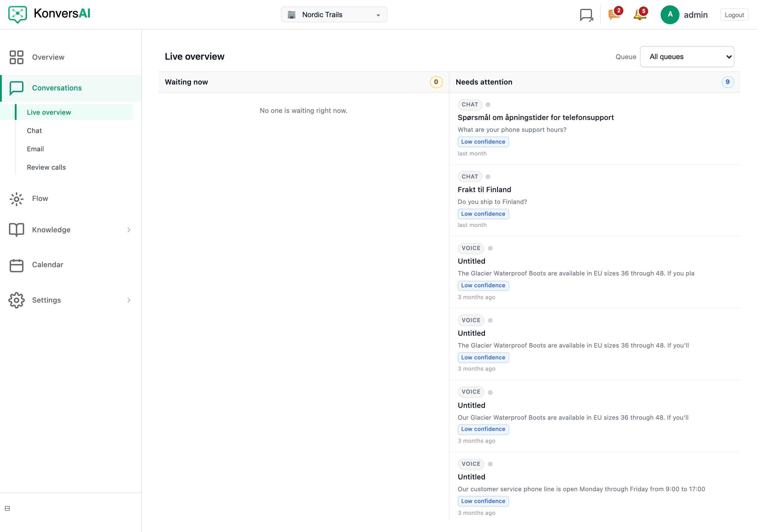
Task: Click the building icon beside Nordic Trails
Action: pyautogui.click(x=292, y=15)
